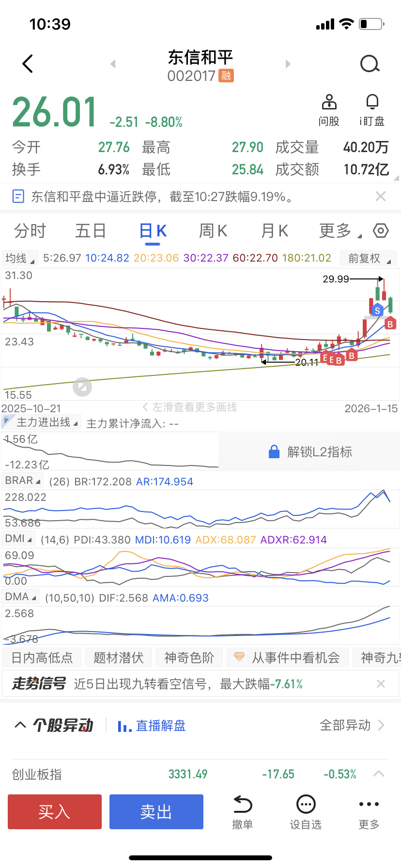Open the BRAR indicator dropdown
Screen dimensions: 401x868
click(x=22, y=480)
